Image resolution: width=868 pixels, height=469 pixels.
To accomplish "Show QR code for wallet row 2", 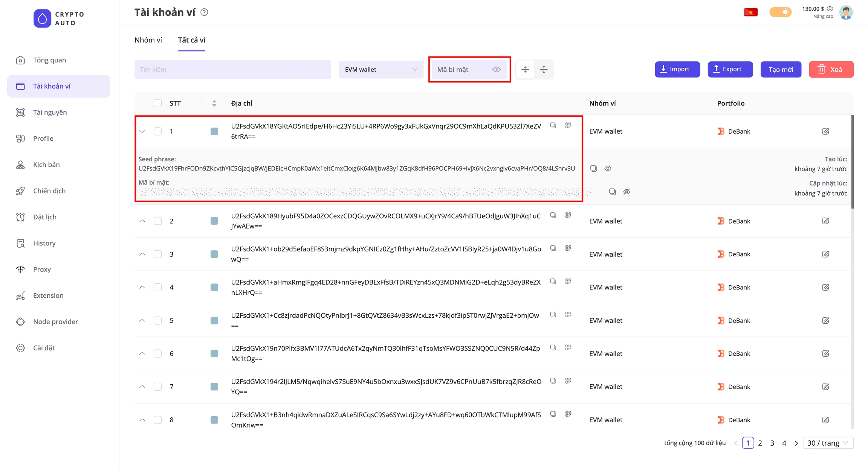I will [x=568, y=215].
